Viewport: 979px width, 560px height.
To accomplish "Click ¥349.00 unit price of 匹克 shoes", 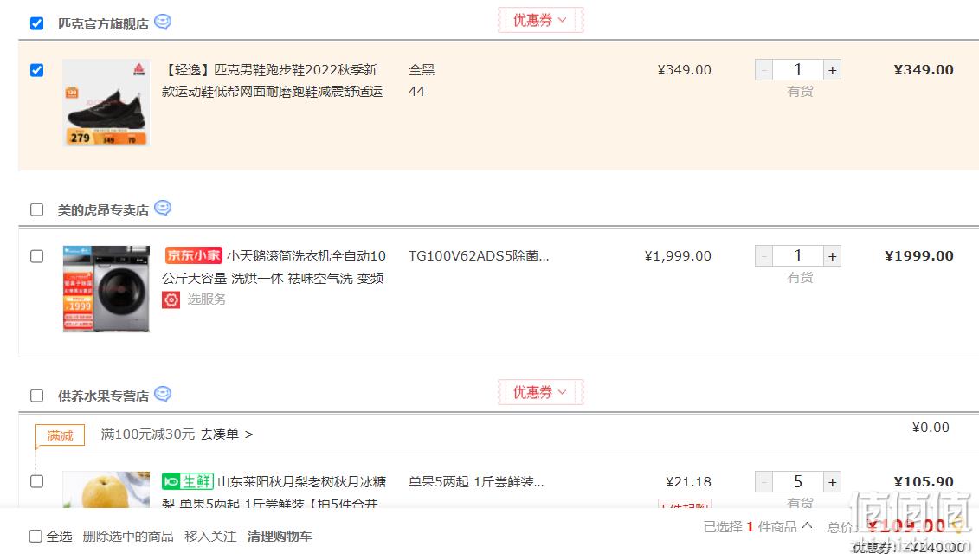I will pos(685,70).
